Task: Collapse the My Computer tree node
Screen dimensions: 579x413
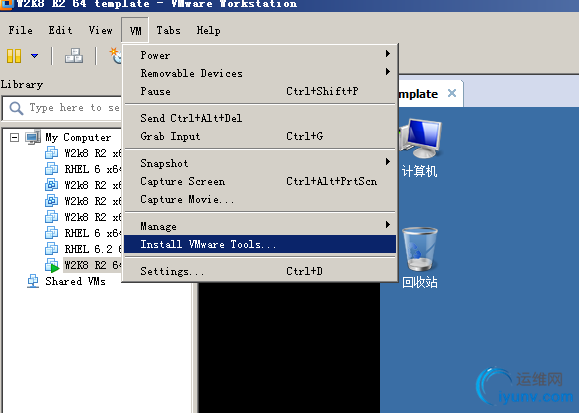Action: (14, 138)
